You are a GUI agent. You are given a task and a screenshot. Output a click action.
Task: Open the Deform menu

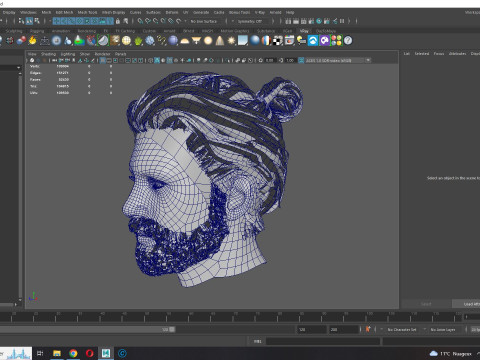(172, 12)
